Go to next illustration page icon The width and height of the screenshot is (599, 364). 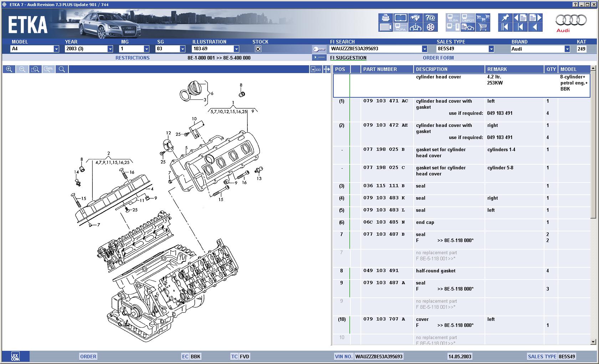(535, 17)
